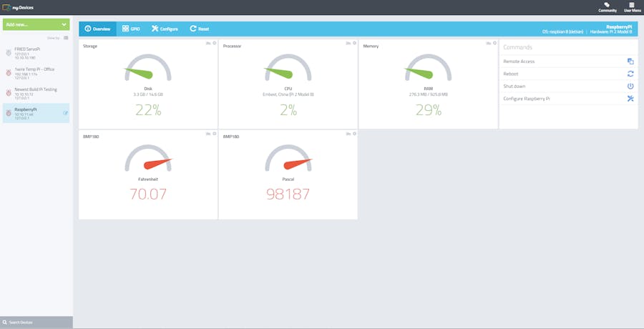The height and width of the screenshot is (329, 644).
Task: Click the Reboot refresh icon
Action: pyautogui.click(x=630, y=74)
